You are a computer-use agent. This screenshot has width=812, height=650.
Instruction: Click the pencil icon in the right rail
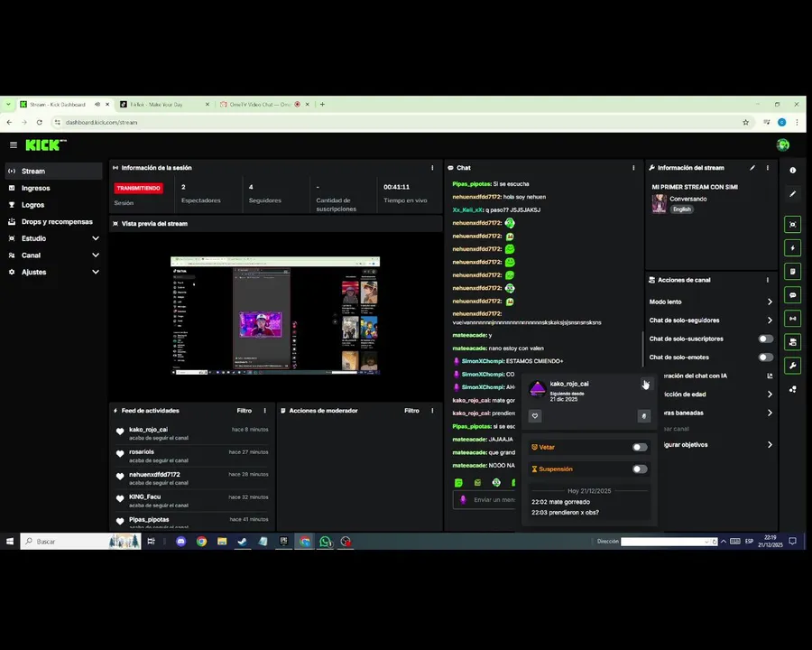coord(792,194)
